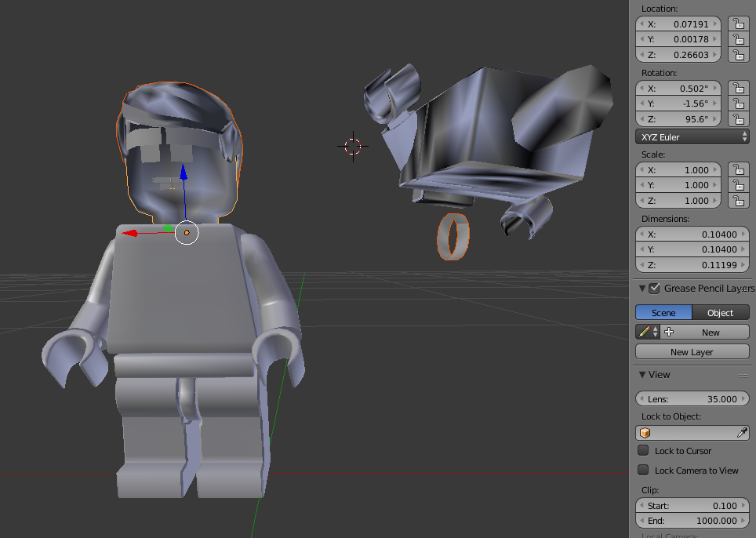Viewport: 756px width, 538px height.
Task: Click the red X-axis manipulator arrow
Action: [129, 234]
